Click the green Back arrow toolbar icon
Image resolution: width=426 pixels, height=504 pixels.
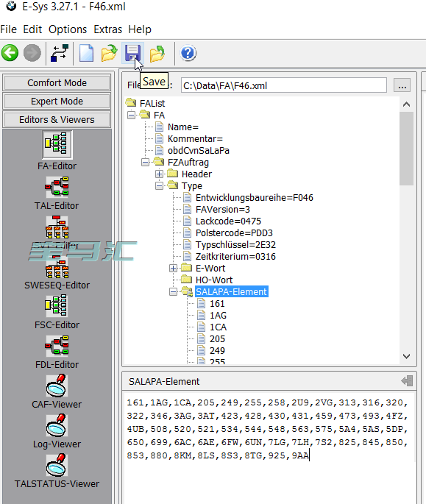tap(10, 53)
